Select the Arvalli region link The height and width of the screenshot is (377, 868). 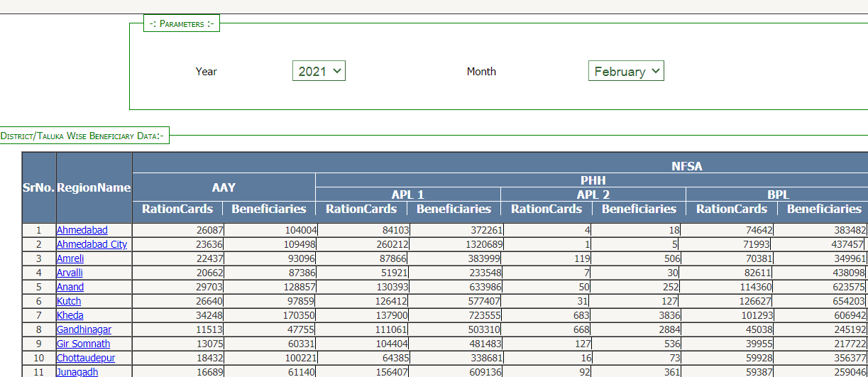coord(69,273)
